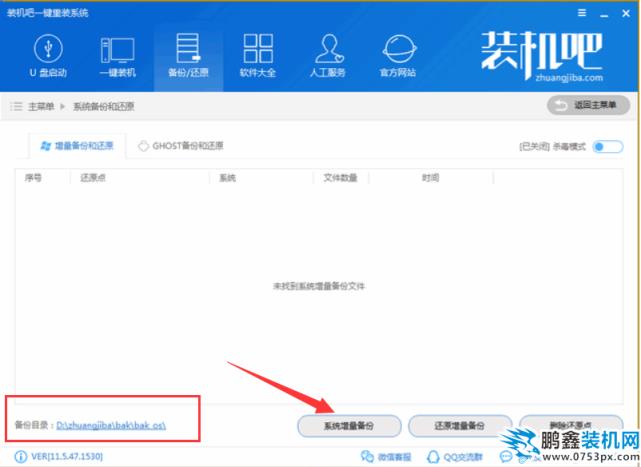The width and height of the screenshot is (641, 467).
Task: Click the 系统增量备份 button
Action: pyautogui.click(x=349, y=426)
